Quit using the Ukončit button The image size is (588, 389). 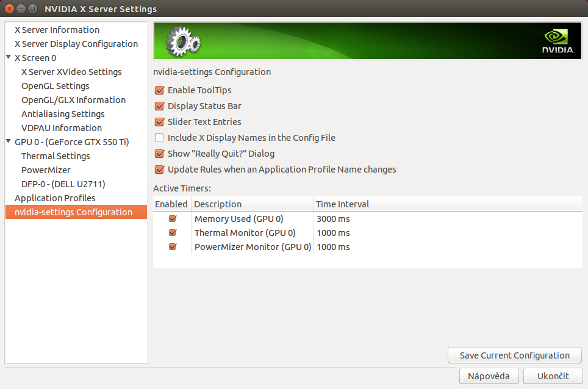tap(553, 376)
